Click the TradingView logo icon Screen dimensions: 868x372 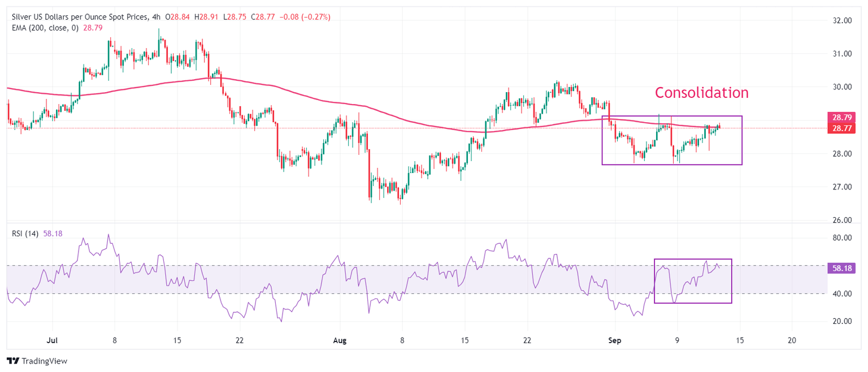(12, 361)
